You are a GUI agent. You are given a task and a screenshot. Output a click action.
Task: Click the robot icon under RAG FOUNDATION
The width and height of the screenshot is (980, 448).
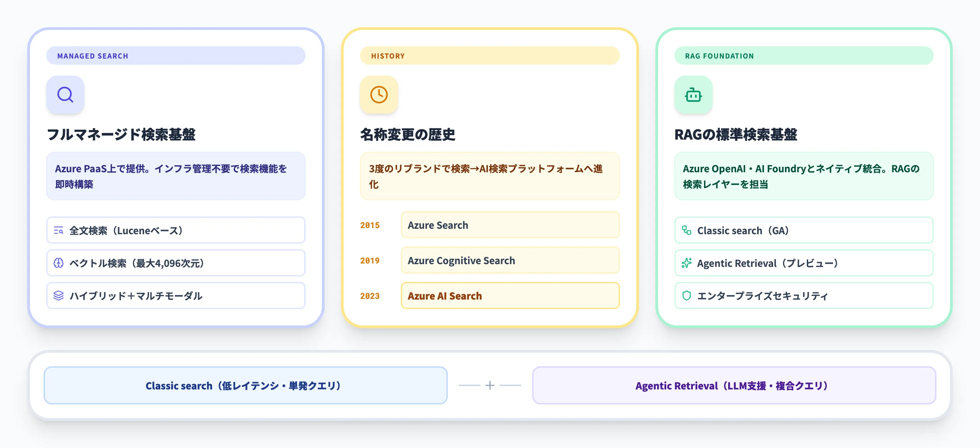coord(693,95)
